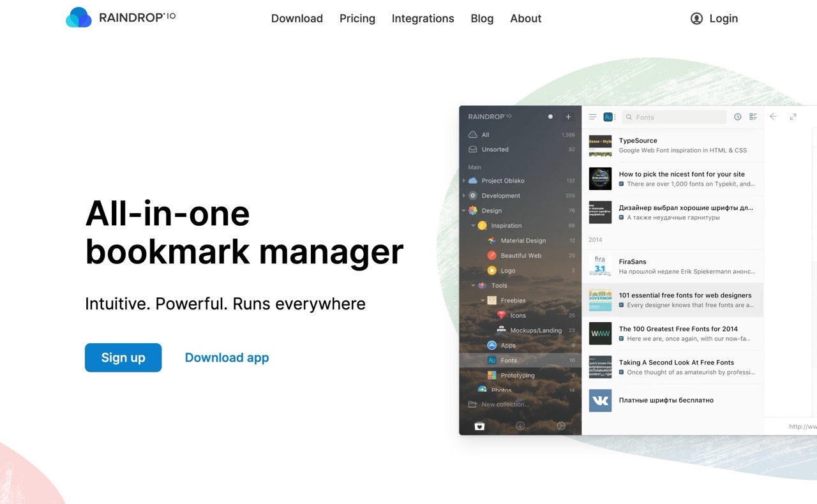
Task: Expand the Project Oblako collection
Action: pos(464,181)
